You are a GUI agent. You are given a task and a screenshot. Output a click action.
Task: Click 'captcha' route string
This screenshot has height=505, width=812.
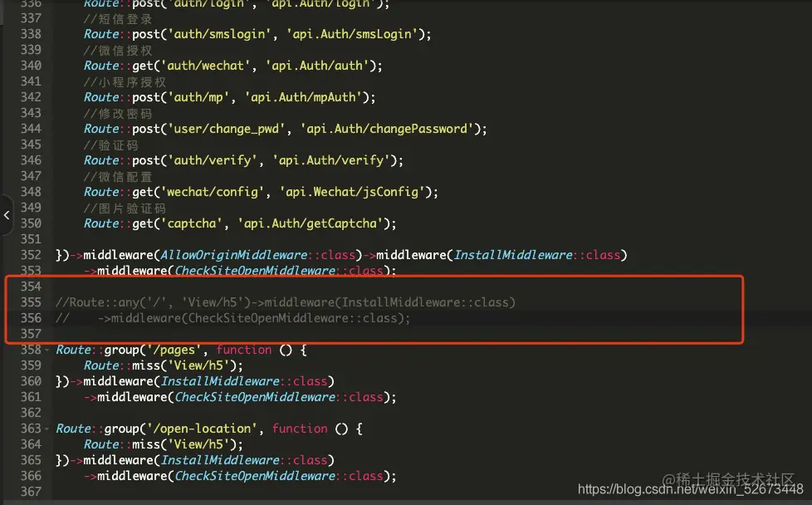click(192, 223)
